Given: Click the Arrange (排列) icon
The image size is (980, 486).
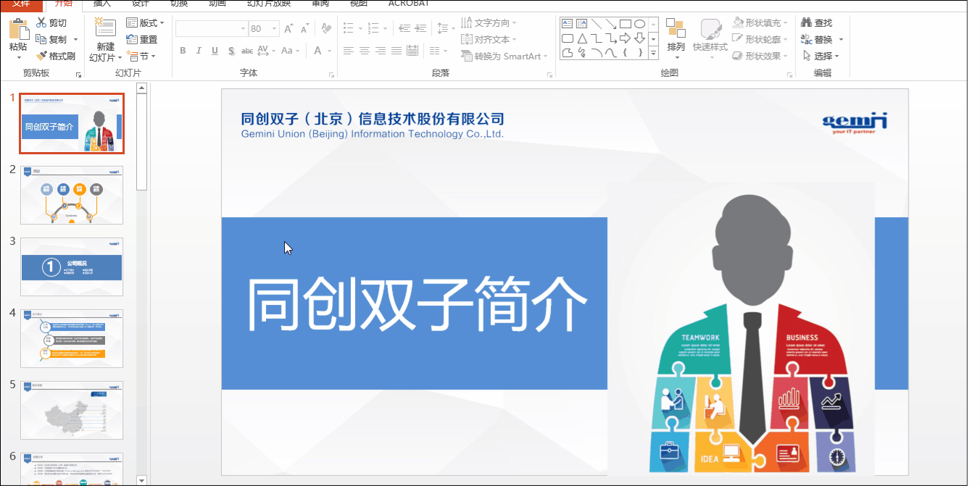Looking at the screenshot, I should point(676,30).
